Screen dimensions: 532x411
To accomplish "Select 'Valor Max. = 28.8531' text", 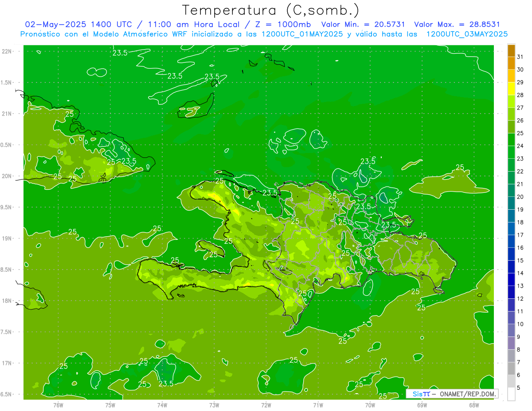I will click(457, 24).
